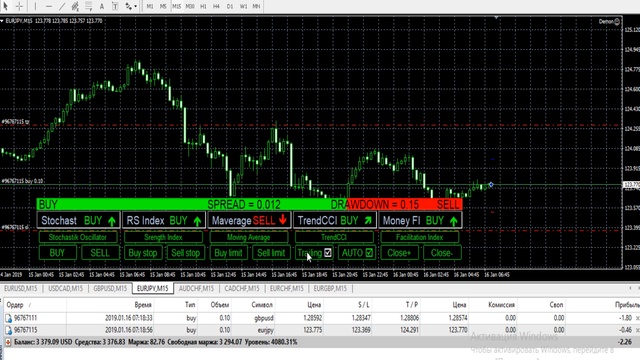Place a Buy stop order
Screen dimensions: 640x360
(143, 253)
